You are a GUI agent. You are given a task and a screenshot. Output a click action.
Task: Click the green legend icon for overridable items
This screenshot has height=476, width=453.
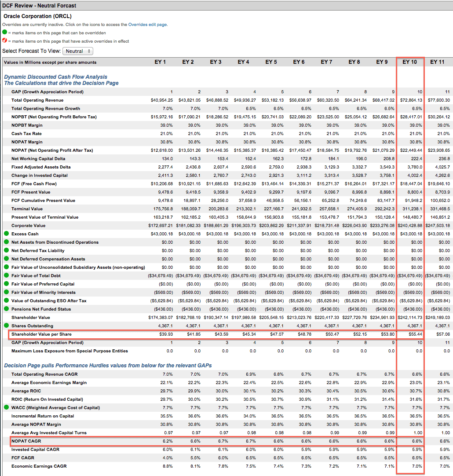(5, 32)
